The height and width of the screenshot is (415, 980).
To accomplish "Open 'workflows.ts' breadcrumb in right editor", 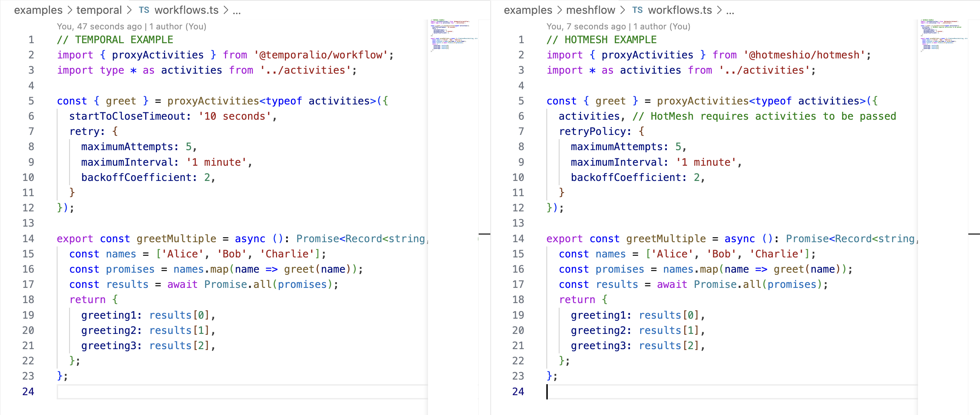I will pyautogui.click(x=680, y=10).
